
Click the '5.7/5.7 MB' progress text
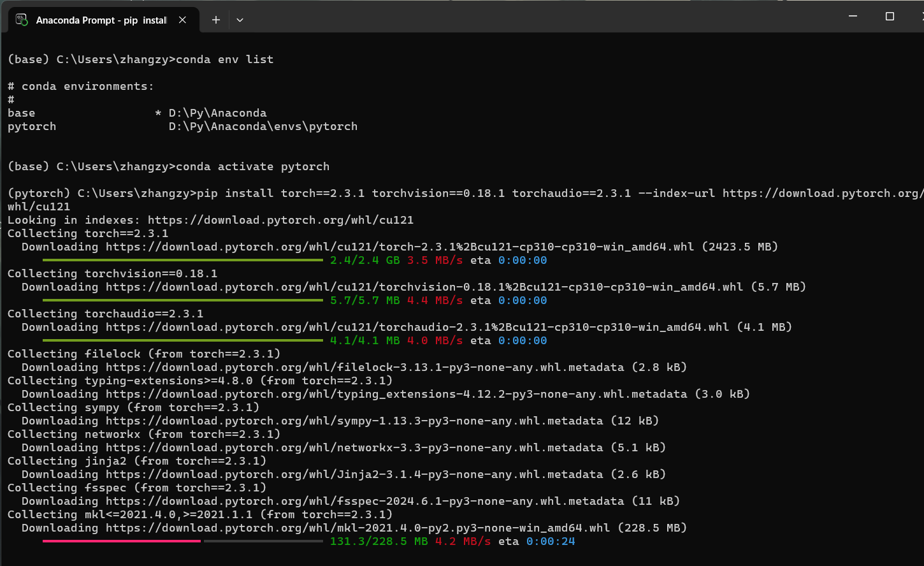click(365, 300)
